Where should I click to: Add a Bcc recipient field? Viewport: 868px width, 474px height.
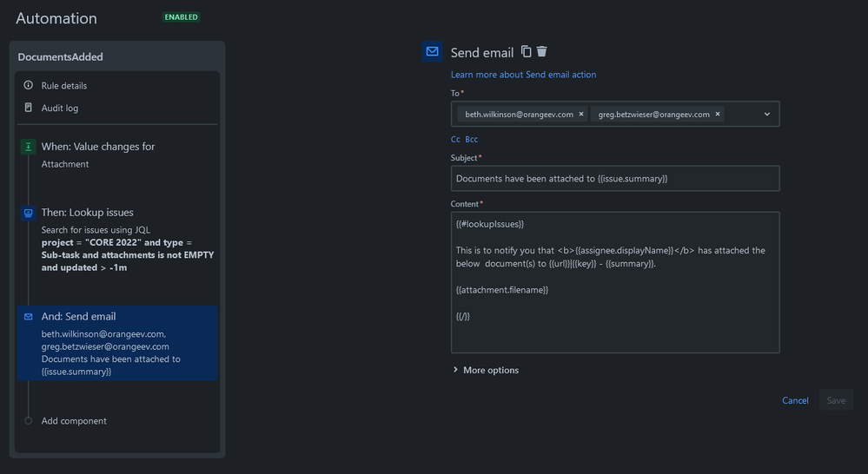[472, 140]
